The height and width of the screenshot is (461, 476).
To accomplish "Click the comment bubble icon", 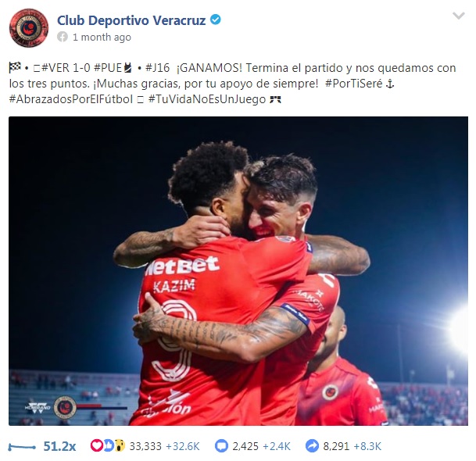I will pyautogui.click(x=221, y=446).
